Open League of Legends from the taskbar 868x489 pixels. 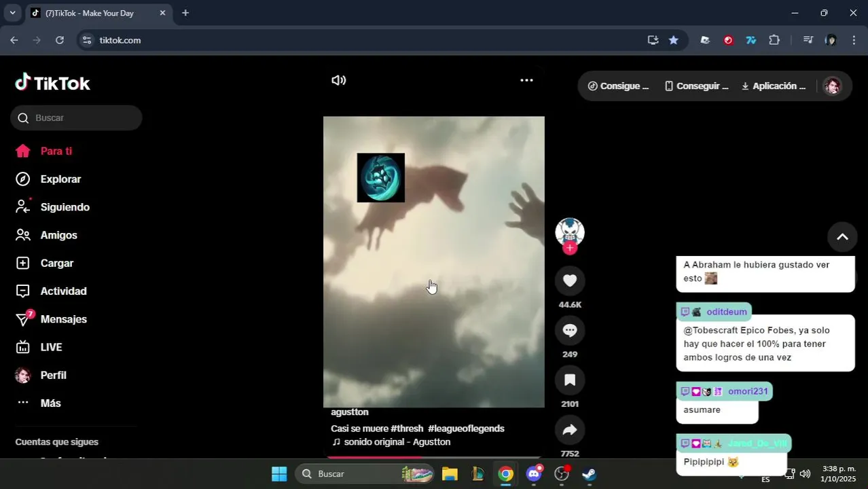click(478, 474)
